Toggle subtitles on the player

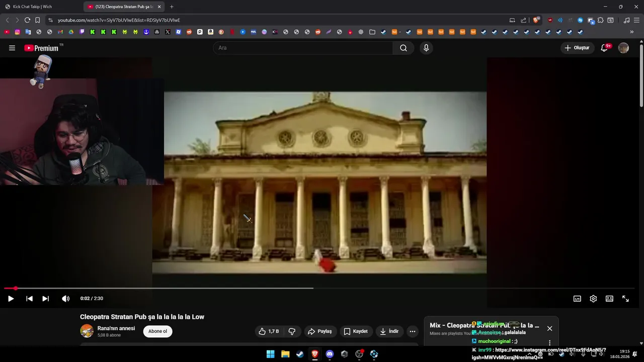577,299
